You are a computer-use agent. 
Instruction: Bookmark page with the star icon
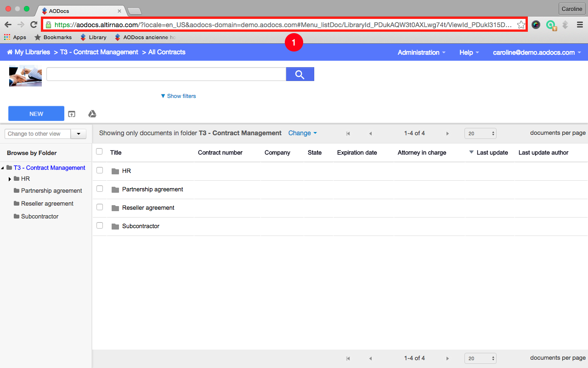point(521,25)
